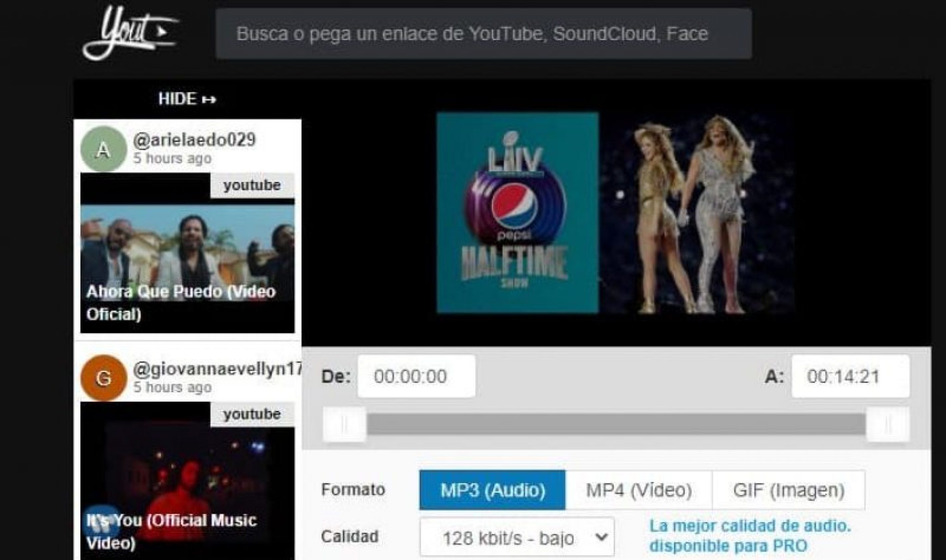
Task: Choose the GIF (Imagen) format
Action: click(788, 490)
